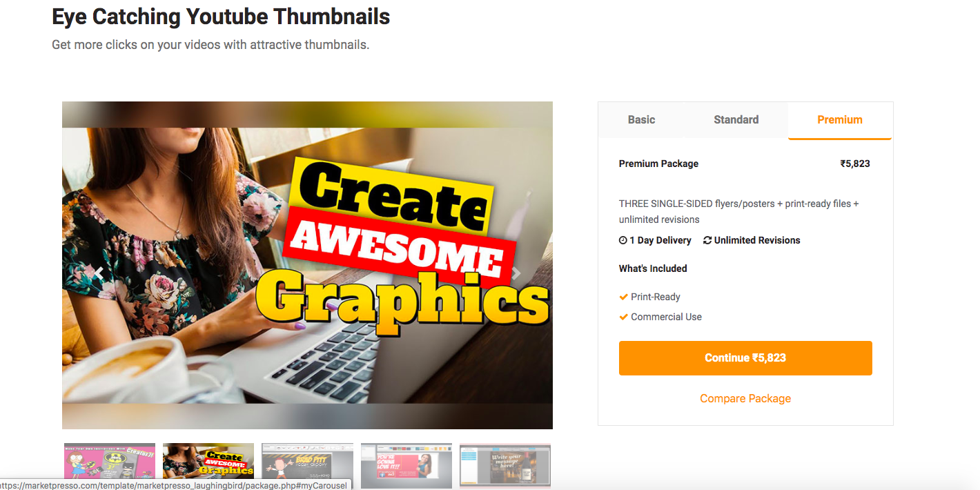
Task: Select the Premium package tab
Action: 840,120
